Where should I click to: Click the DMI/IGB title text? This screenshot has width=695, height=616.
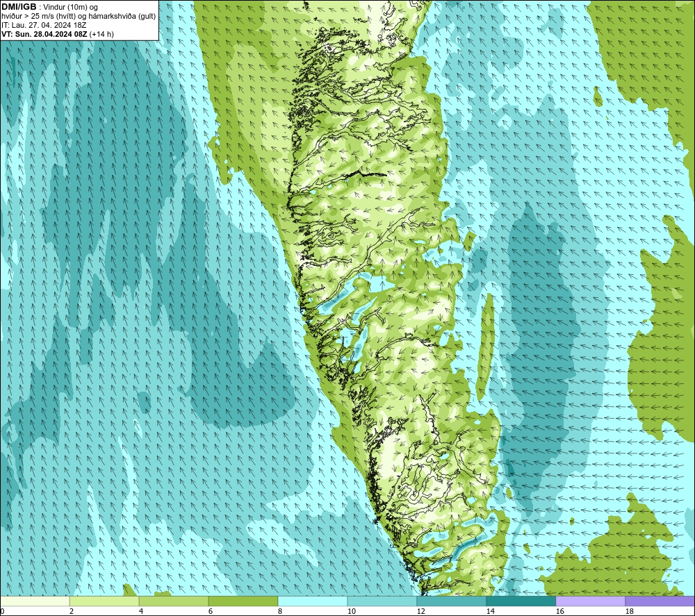[19, 7]
